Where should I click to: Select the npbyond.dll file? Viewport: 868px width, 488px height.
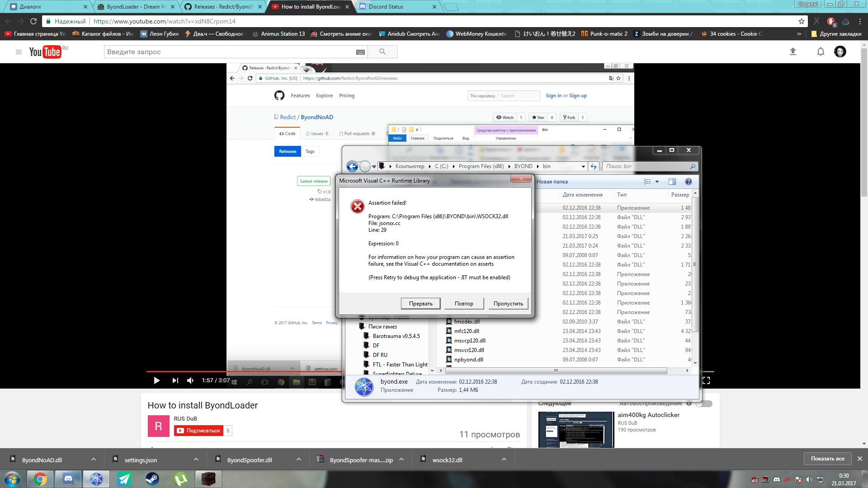tap(469, 360)
